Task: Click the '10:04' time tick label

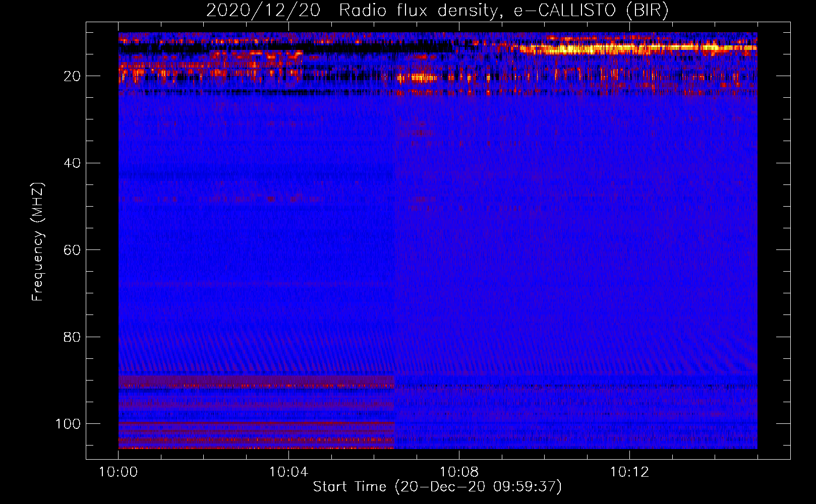Action: (x=288, y=472)
